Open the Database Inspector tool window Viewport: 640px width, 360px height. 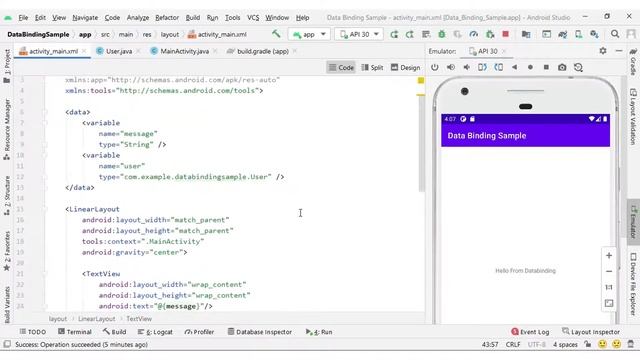(260, 332)
